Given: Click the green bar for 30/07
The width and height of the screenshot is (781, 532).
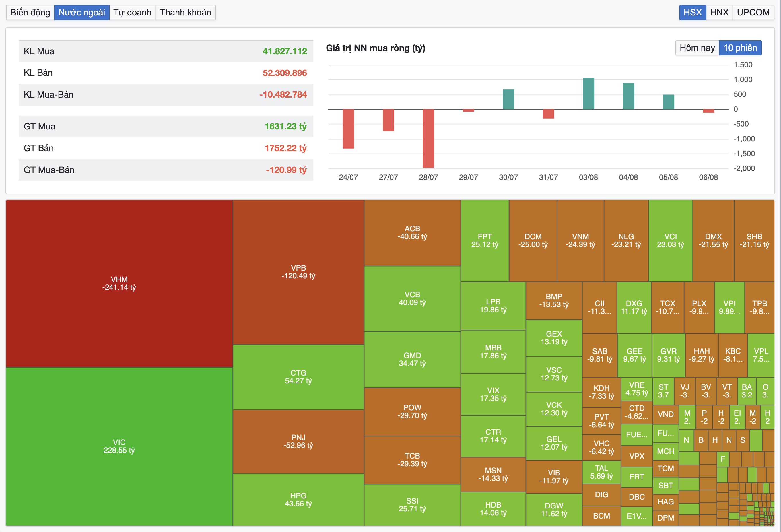Looking at the screenshot, I should (508, 99).
